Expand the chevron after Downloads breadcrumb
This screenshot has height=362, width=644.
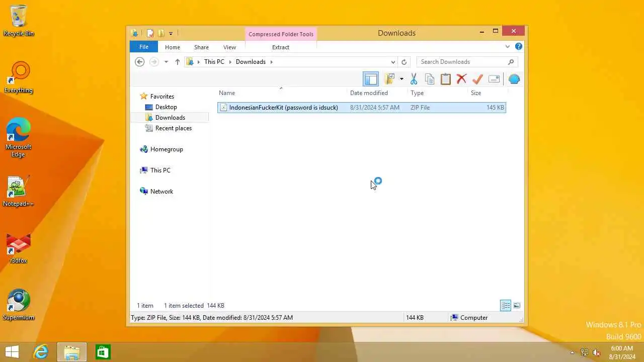click(272, 62)
